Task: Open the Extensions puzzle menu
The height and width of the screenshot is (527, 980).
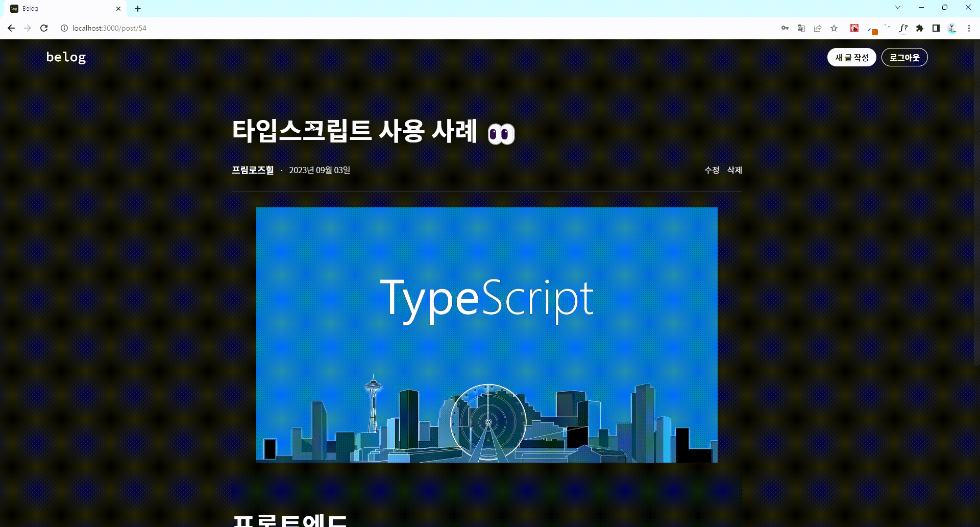Action: [x=920, y=28]
